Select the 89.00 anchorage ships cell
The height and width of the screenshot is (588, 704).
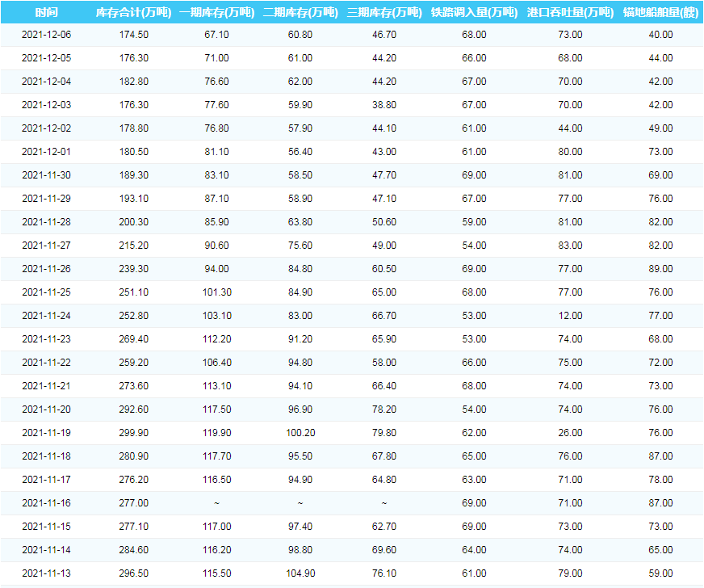pos(660,269)
